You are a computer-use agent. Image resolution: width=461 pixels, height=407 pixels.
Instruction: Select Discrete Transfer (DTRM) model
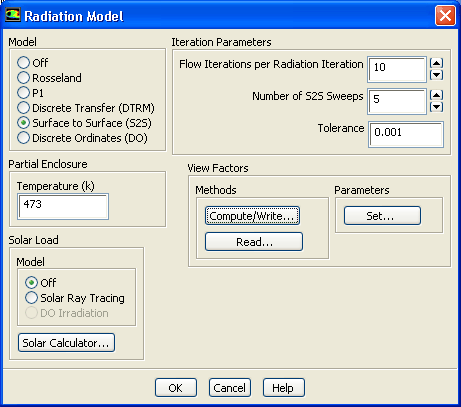[x=23, y=108]
